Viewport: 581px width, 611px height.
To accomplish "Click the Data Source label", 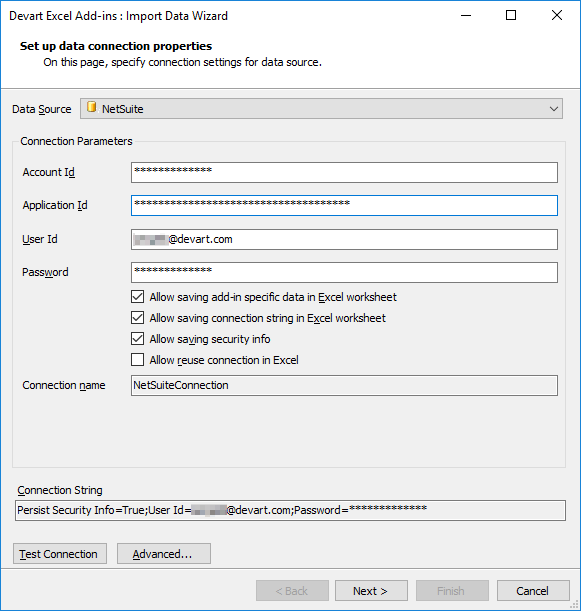I will pos(42,109).
